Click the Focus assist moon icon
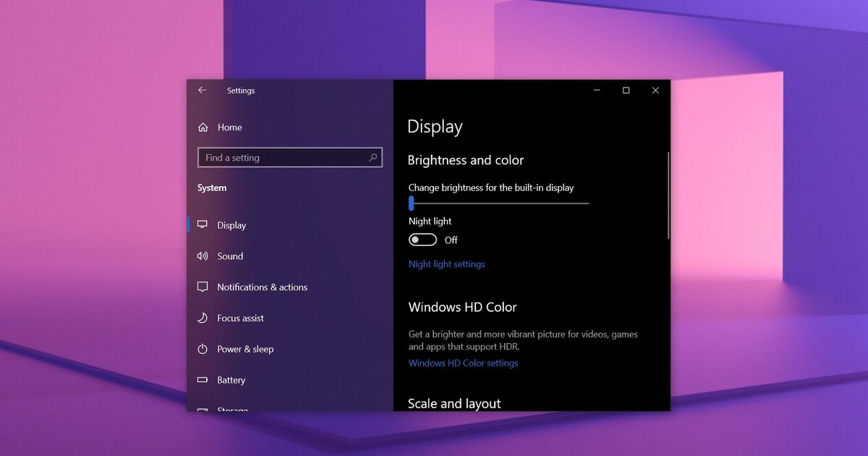 pos(203,318)
